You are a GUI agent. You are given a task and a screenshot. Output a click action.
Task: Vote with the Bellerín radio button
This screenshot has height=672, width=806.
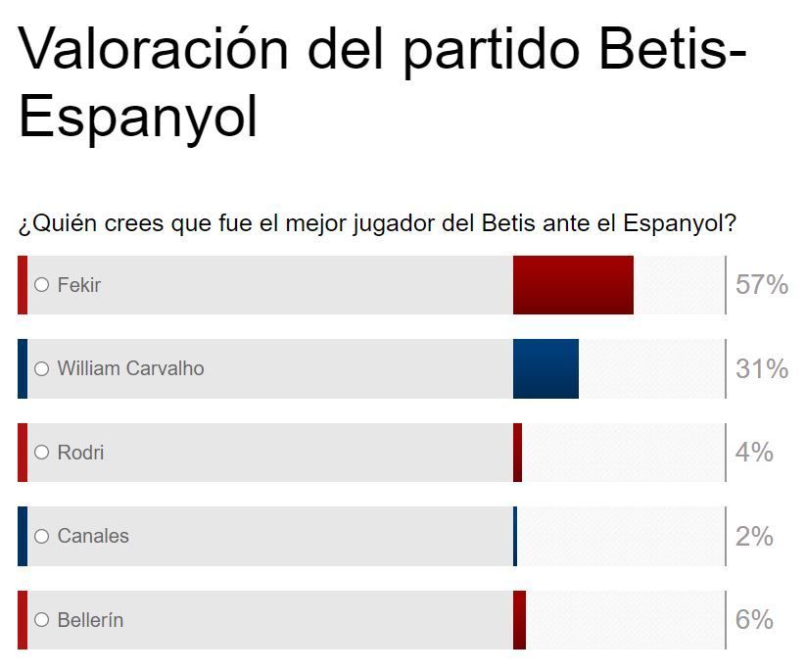pyautogui.click(x=42, y=620)
